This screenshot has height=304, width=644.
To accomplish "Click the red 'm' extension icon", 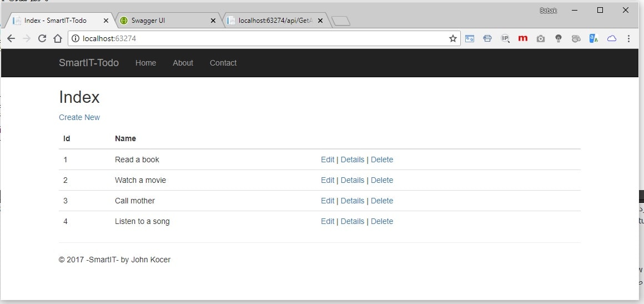I will coord(522,38).
